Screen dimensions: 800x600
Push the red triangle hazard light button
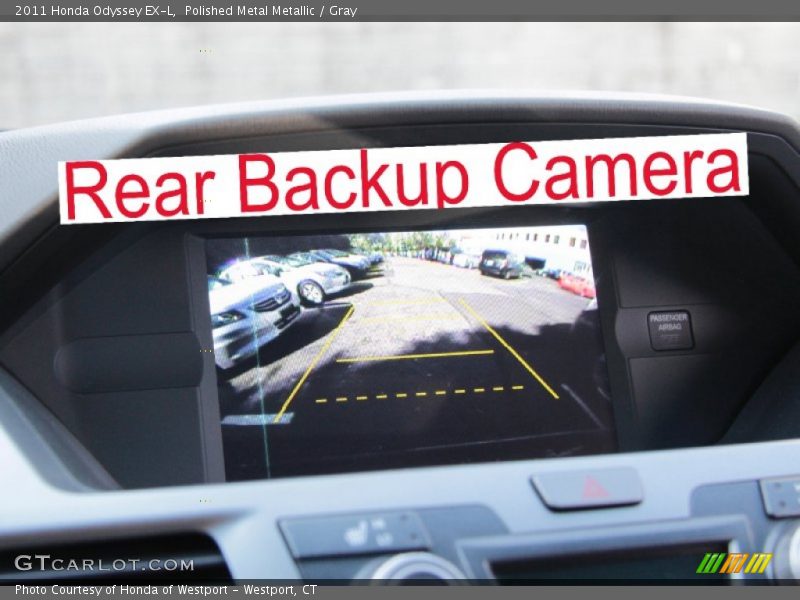(x=587, y=488)
